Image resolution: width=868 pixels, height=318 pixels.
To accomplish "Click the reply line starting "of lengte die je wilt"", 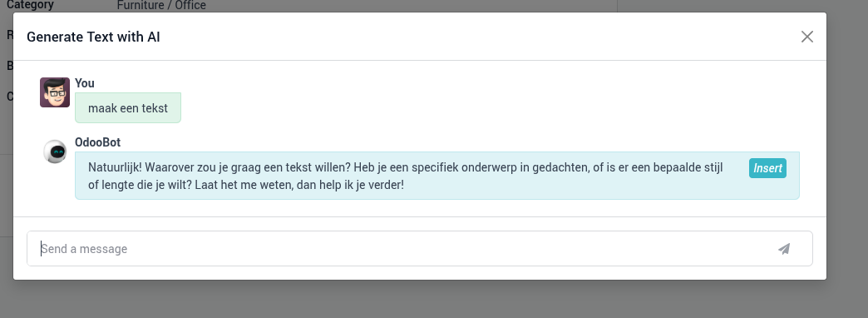I will click(246, 185).
